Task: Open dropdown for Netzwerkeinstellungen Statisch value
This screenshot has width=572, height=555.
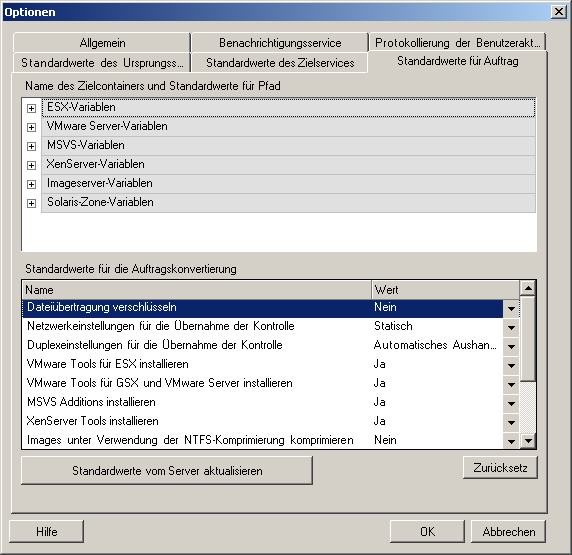Action: (x=511, y=327)
